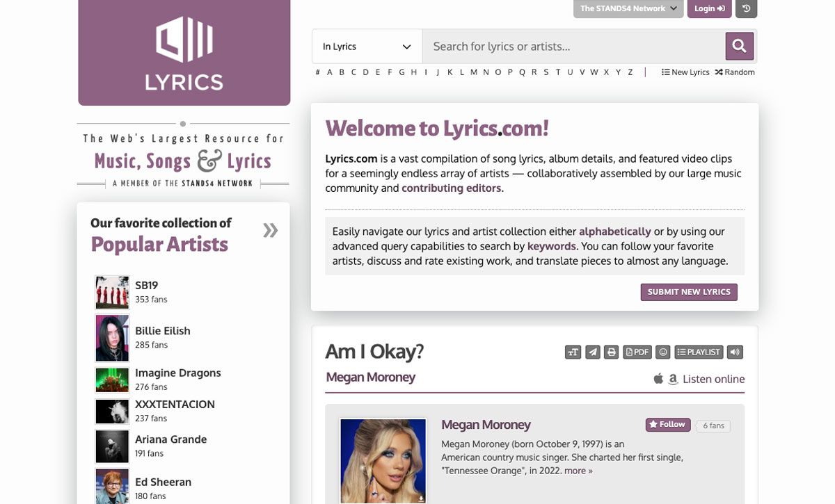Open the In Lyrics search scope dropdown

tap(367, 47)
